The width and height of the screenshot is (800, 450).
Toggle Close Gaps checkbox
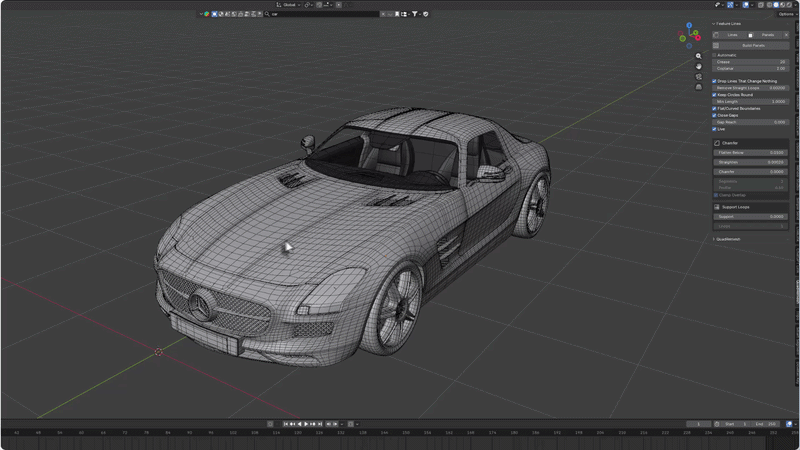click(x=714, y=115)
